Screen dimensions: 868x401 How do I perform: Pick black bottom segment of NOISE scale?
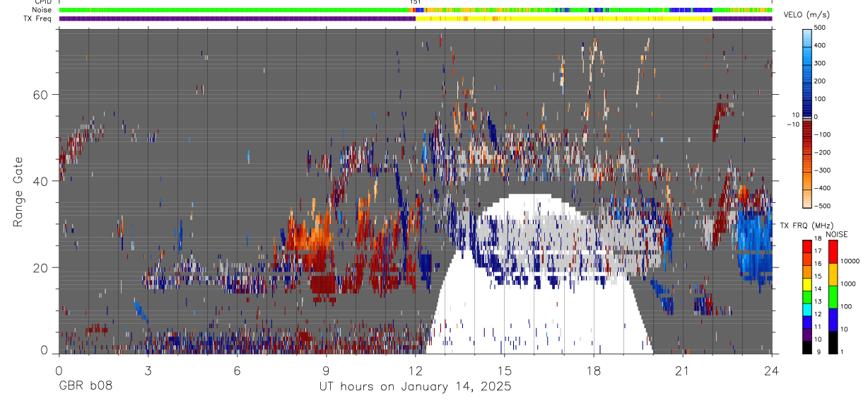click(x=833, y=342)
